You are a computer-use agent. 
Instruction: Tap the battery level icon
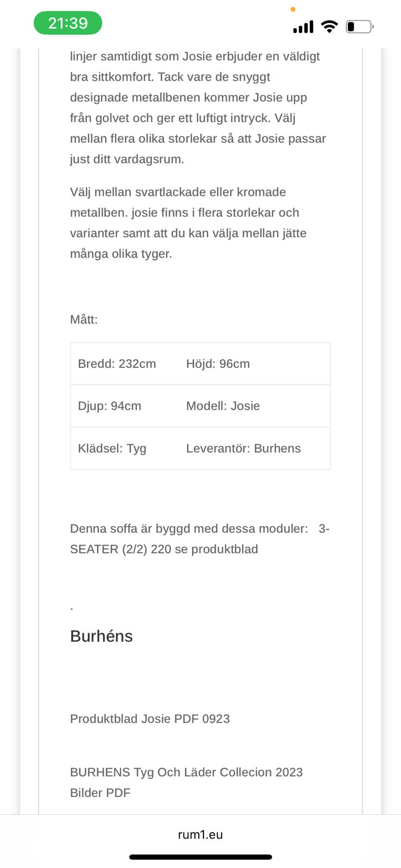pos(359,27)
